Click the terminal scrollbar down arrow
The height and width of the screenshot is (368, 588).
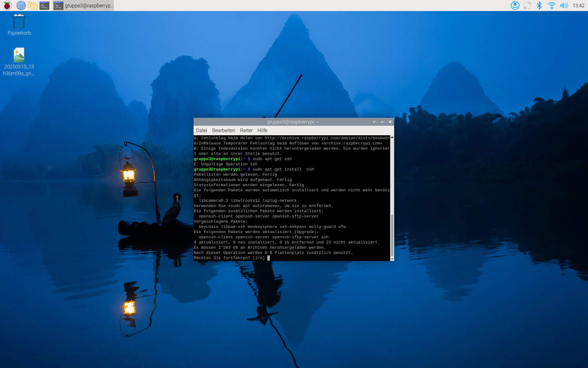coord(392,259)
